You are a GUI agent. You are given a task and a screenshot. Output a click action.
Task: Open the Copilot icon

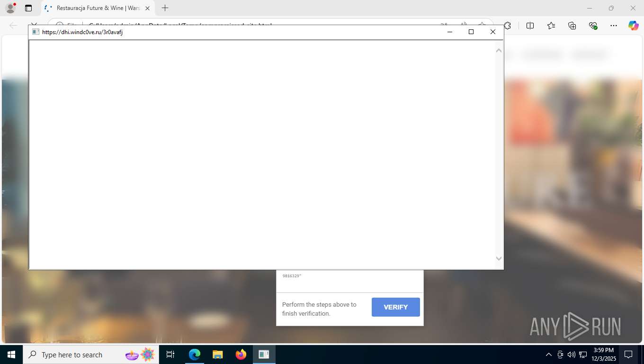[633, 26]
